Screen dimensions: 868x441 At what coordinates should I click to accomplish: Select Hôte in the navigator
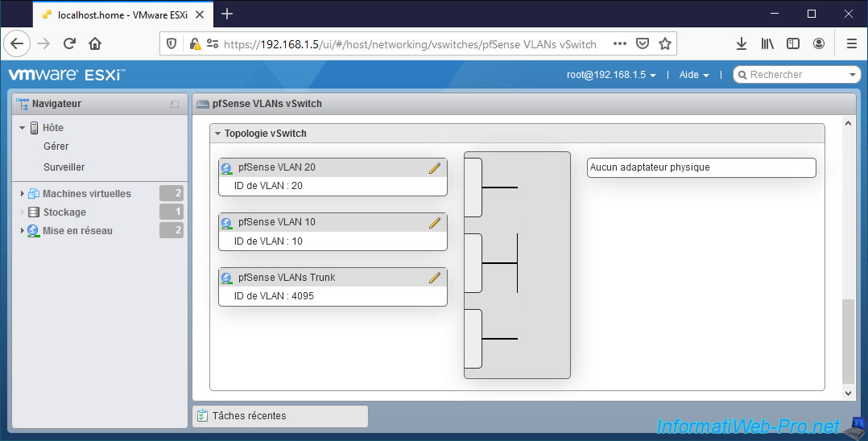click(53, 128)
